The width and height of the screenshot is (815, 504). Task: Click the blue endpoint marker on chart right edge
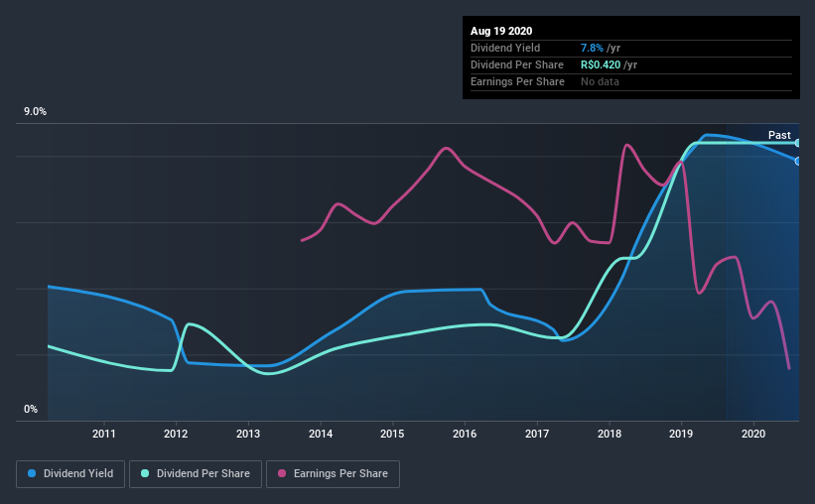click(797, 162)
